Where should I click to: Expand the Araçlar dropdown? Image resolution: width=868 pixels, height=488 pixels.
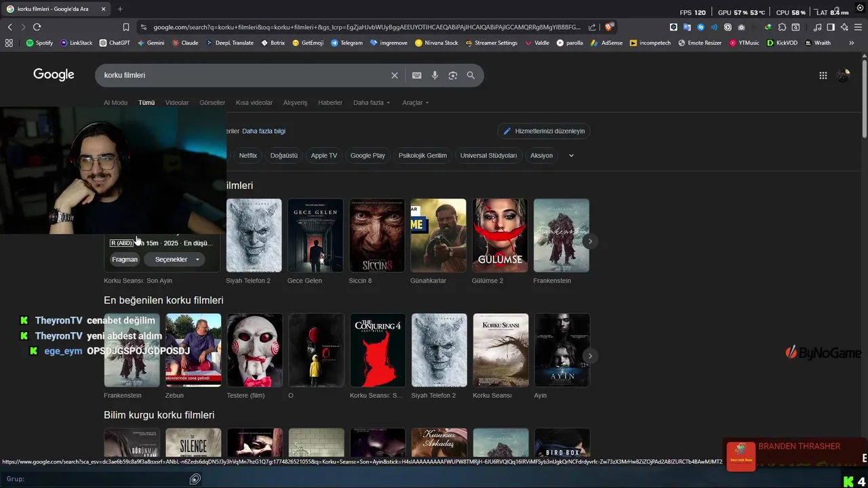point(416,103)
